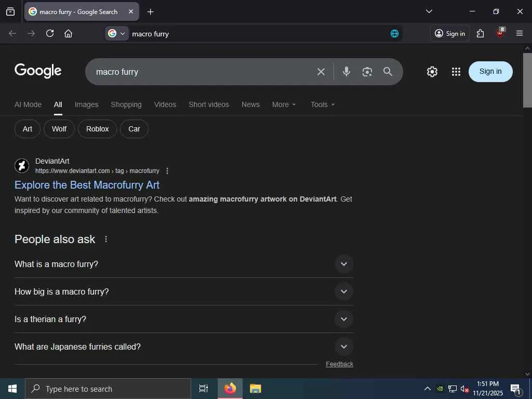This screenshot has height=399, width=532.
Task: Select the Wolf filter chip
Action: click(x=59, y=129)
